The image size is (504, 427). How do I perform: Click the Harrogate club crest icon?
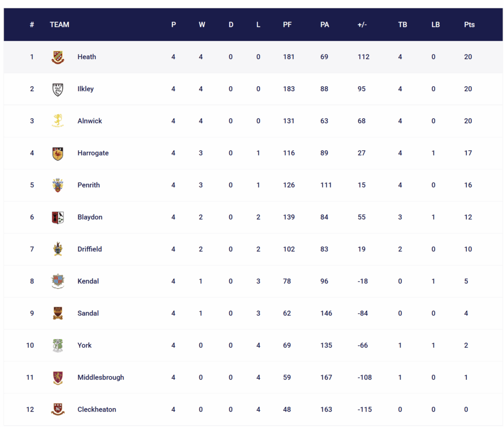[x=58, y=153]
